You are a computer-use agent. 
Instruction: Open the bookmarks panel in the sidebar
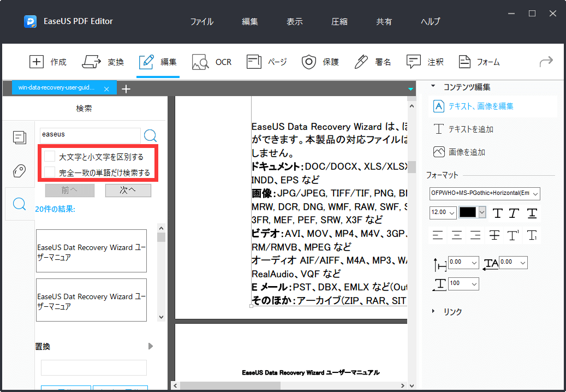click(20, 171)
